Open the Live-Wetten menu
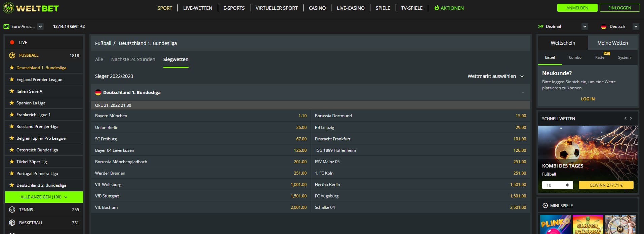Screen dimensions: 644x234 (x=198, y=8)
